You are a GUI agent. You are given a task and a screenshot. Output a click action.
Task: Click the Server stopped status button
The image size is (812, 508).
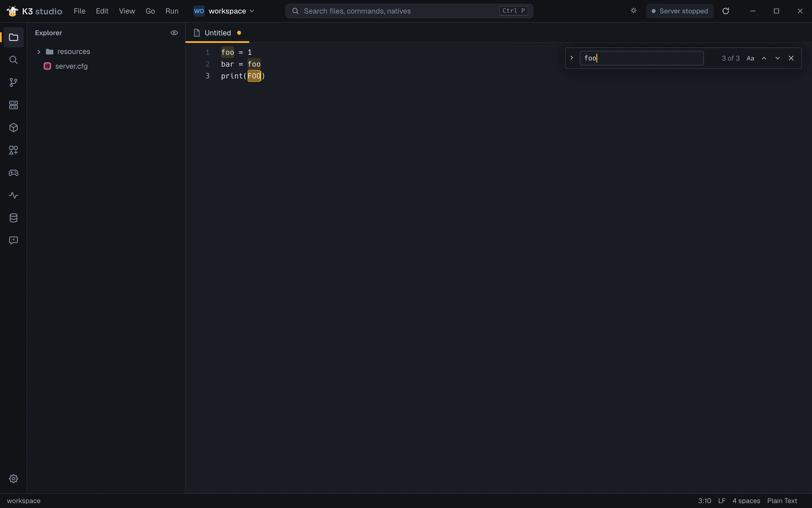pos(679,11)
